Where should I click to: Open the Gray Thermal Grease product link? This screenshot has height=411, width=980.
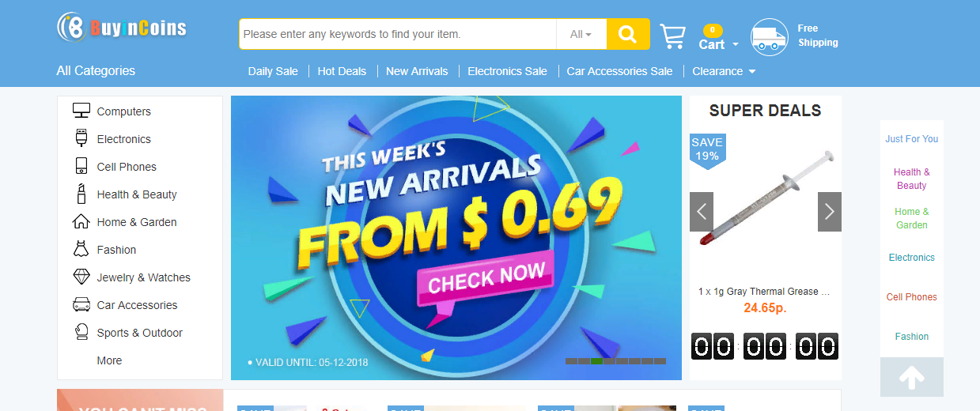pos(764,291)
